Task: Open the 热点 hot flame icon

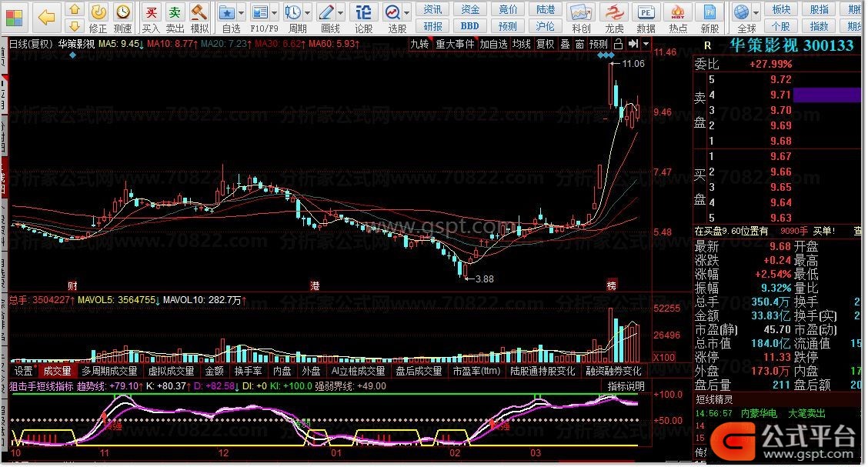Action: [678, 12]
